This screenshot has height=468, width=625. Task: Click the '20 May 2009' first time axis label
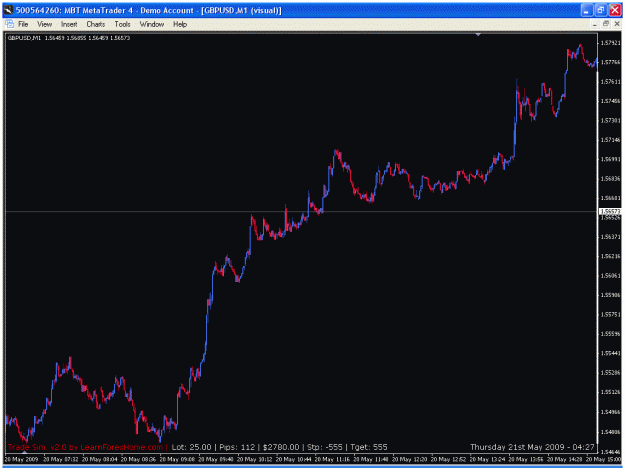click(22, 459)
